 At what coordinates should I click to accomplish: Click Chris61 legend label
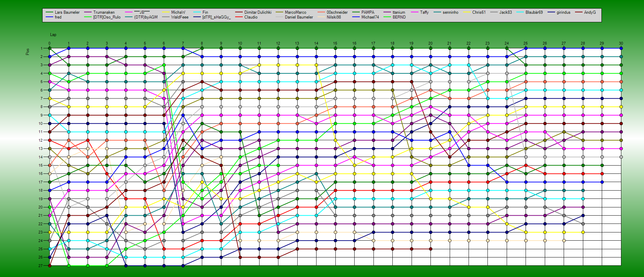479,12
